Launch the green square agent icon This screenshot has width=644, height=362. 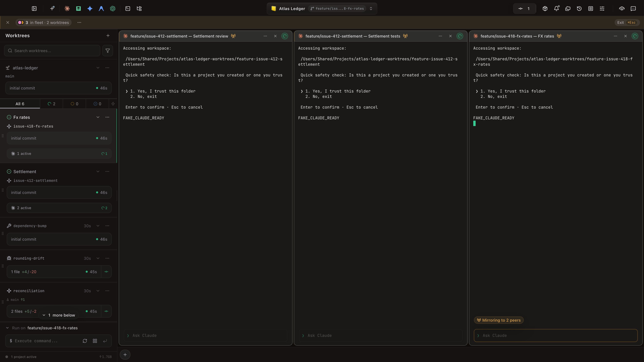[78, 9]
